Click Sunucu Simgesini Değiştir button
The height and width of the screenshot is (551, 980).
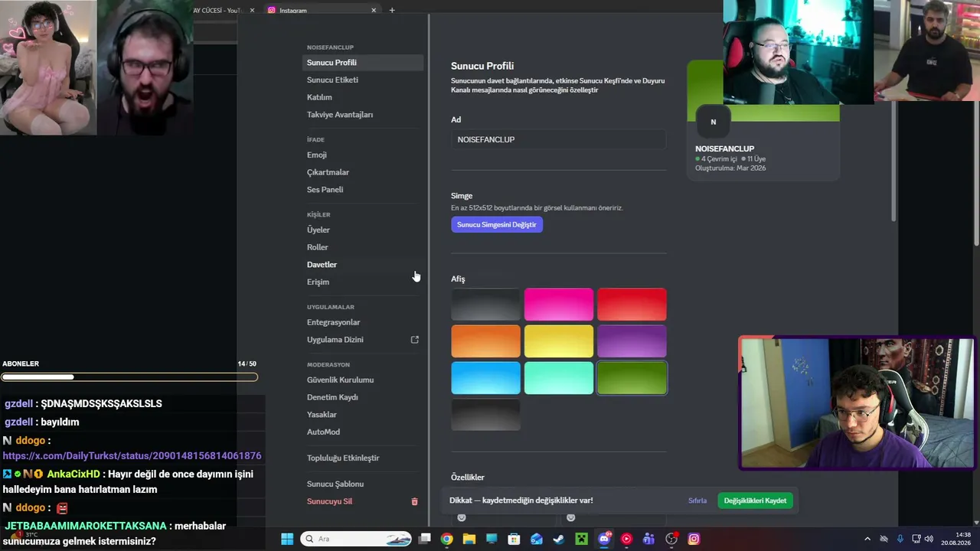(x=497, y=224)
